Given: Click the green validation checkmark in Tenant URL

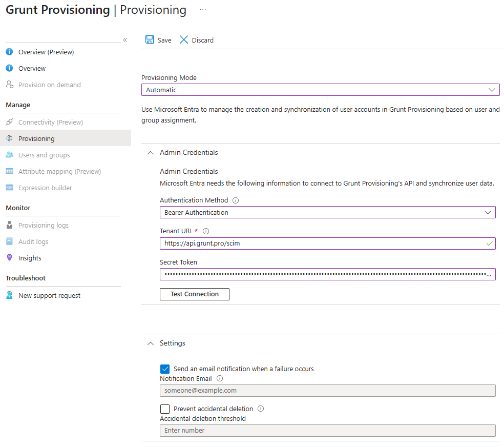Looking at the screenshot, I should tap(489, 243).
